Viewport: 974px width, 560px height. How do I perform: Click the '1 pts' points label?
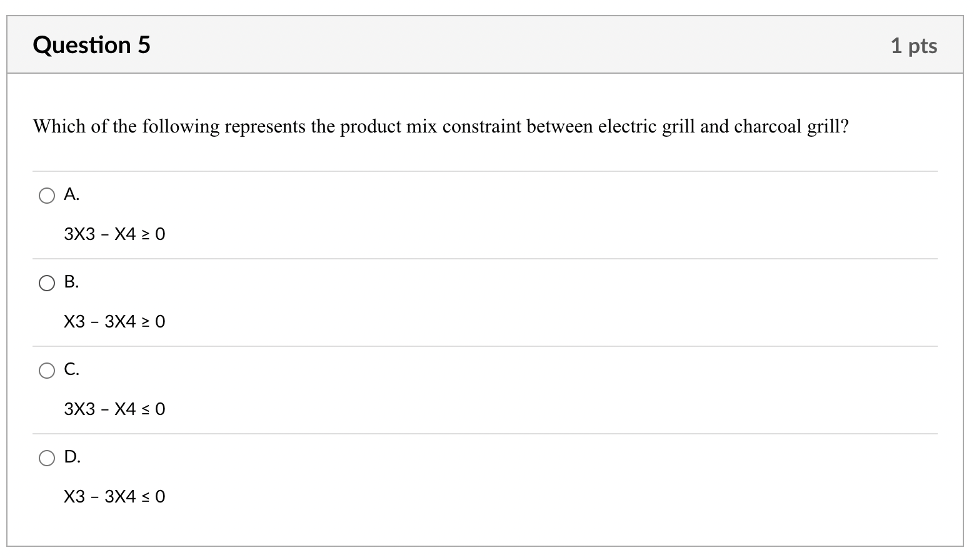coord(913,46)
